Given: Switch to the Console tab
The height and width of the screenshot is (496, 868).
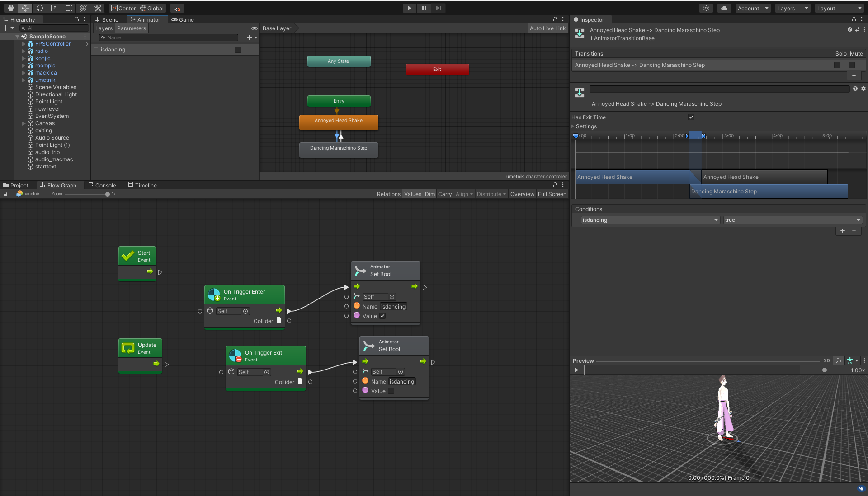Looking at the screenshot, I should click(103, 185).
